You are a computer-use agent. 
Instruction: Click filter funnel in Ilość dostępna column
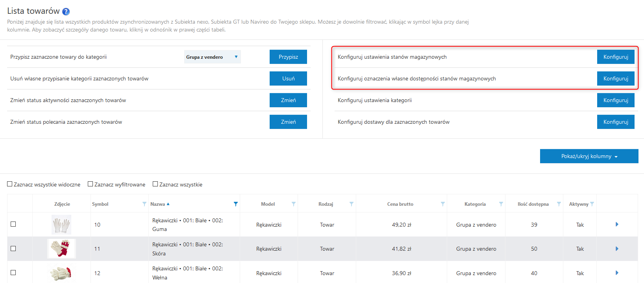pyautogui.click(x=559, y=204)
